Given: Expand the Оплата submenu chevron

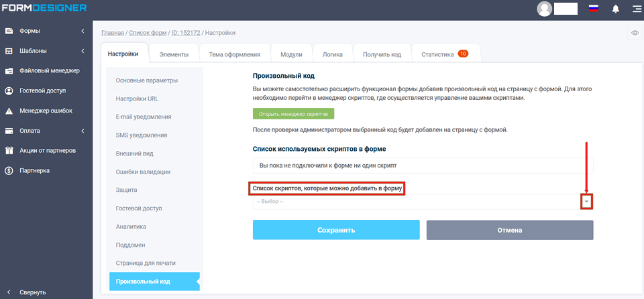Looking at the screenshot, I should [x=83, y=131].
